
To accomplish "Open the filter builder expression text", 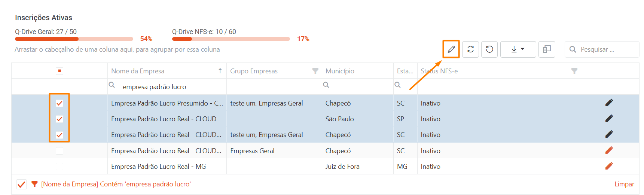I will click(x=116, y=184).
